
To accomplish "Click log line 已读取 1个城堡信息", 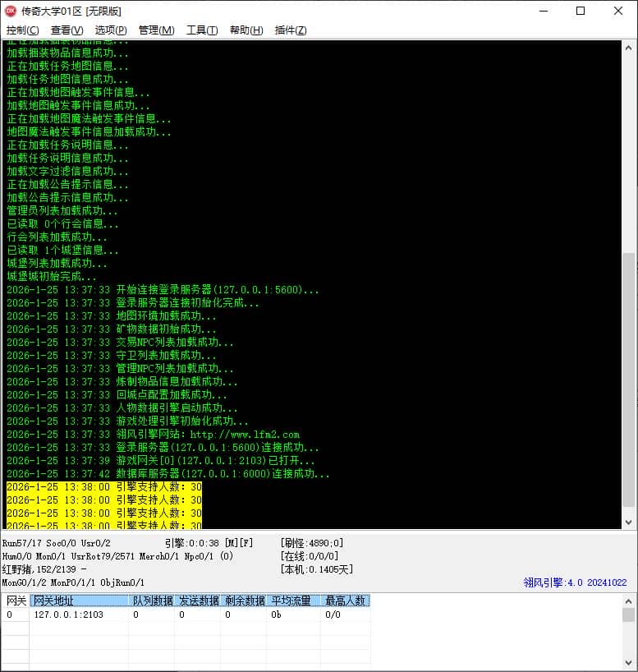I will pyautogui.click(x=62, y=250).
